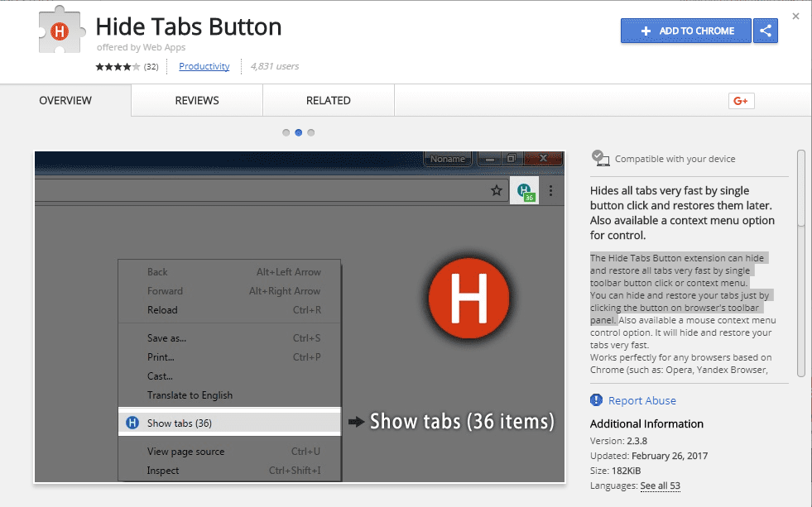Click the 4,831 users text
Screen dimensions: 812x507
tap(275, 66)
